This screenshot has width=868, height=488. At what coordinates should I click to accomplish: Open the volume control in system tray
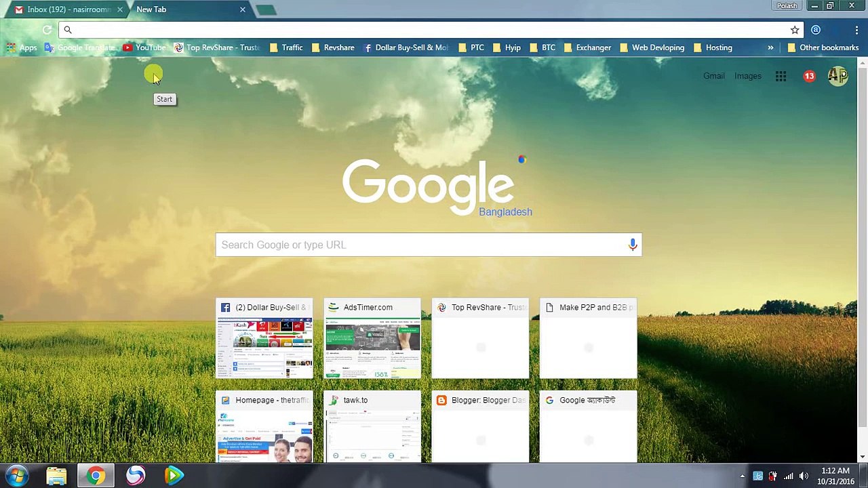[804, 476]
